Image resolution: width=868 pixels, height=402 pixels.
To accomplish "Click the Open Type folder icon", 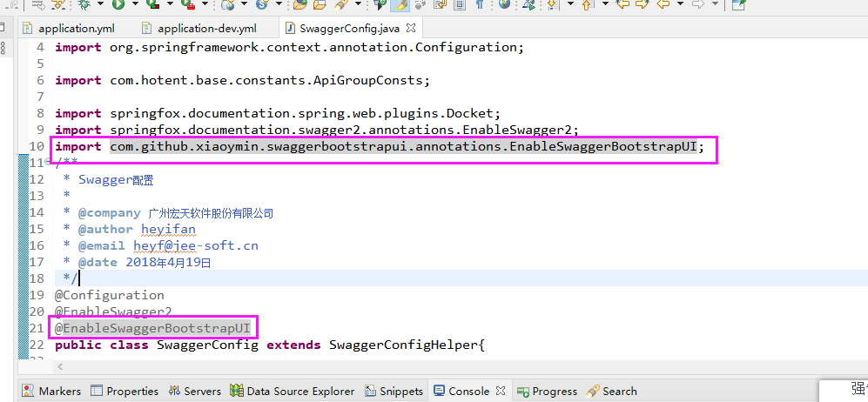I will 300,4.
